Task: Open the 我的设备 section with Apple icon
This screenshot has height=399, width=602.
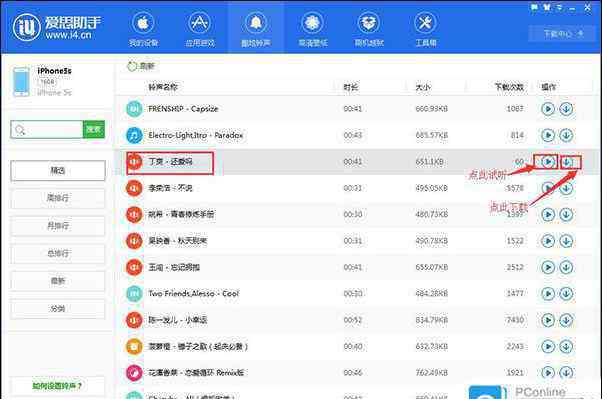Action: pyautogui.click(x=143, y=29)
